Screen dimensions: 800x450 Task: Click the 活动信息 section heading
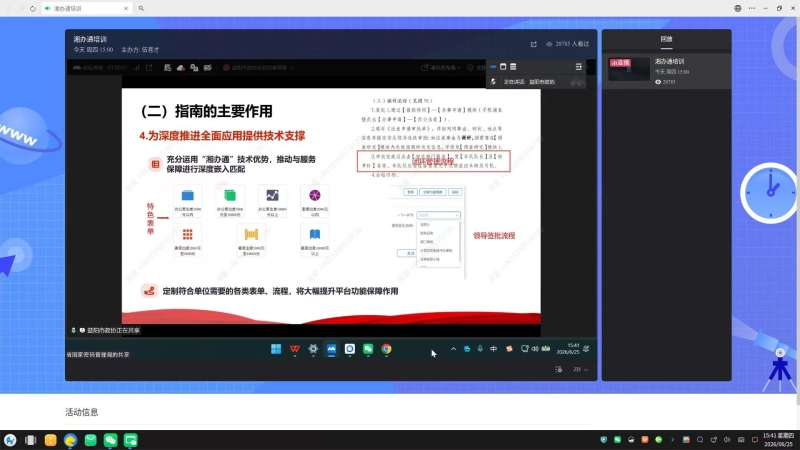click(82, 412)
